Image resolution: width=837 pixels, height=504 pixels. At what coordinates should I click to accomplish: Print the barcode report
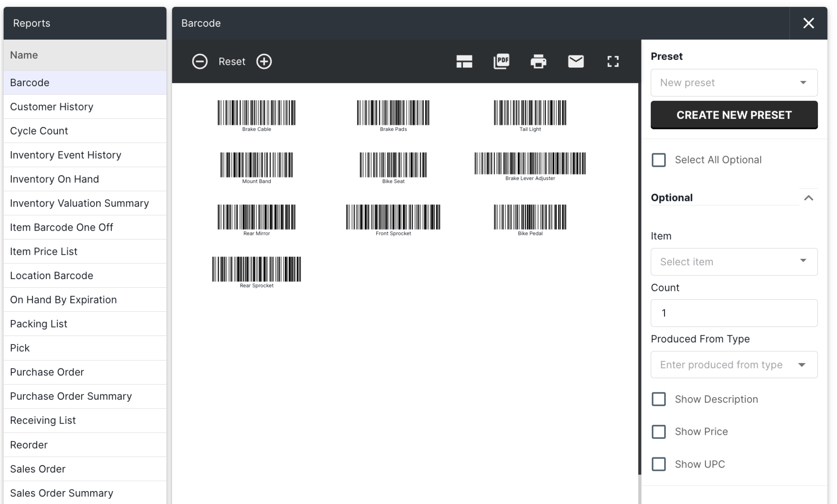pyautogui.click(x=538, y=61)
